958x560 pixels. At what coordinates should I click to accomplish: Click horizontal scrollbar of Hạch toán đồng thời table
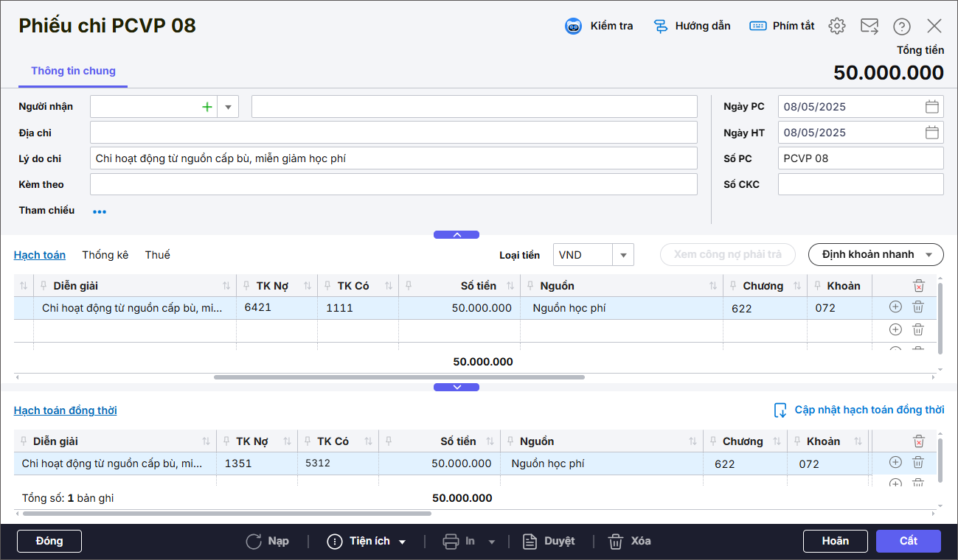pyautogui.click(x=227, y=513)
